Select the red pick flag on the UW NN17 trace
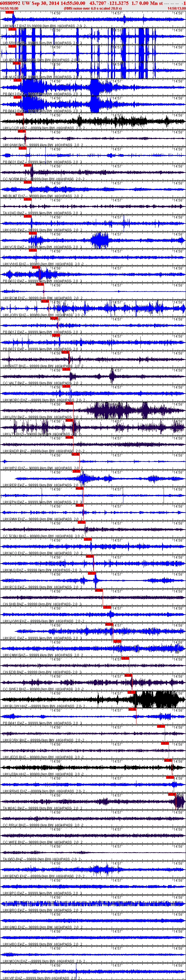This screenshot has width=186, height=980. tap(9, 12)
